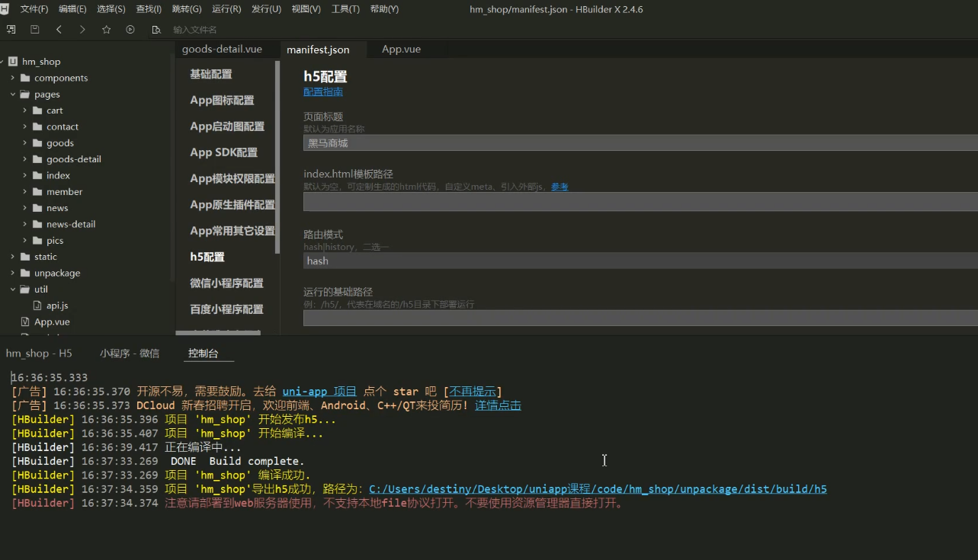Click the 参考 link for template path
This screenshot has width=978, height=560.
(x=560, y=187)
